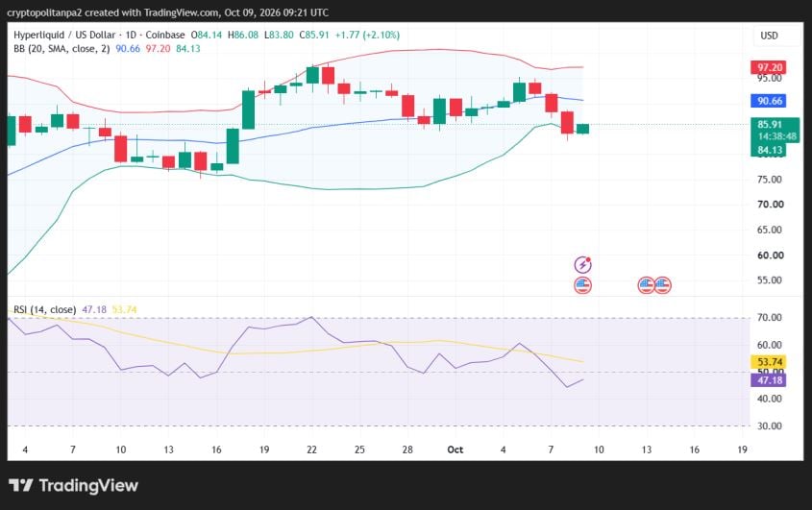
Task: Click the Coinbase exchange label
Action: point(165,35)
